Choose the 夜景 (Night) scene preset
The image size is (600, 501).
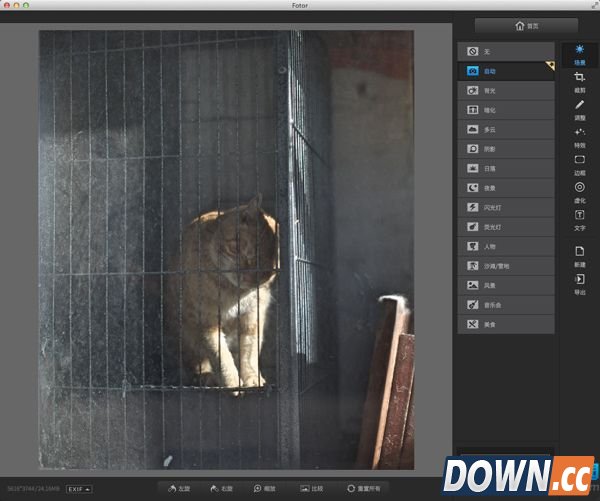click(x=506, y=188)
